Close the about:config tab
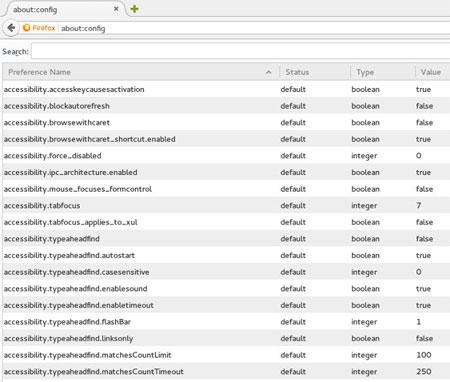Viewport: 450px width, 382px height. pyautogui.click(x=116, y=9)
